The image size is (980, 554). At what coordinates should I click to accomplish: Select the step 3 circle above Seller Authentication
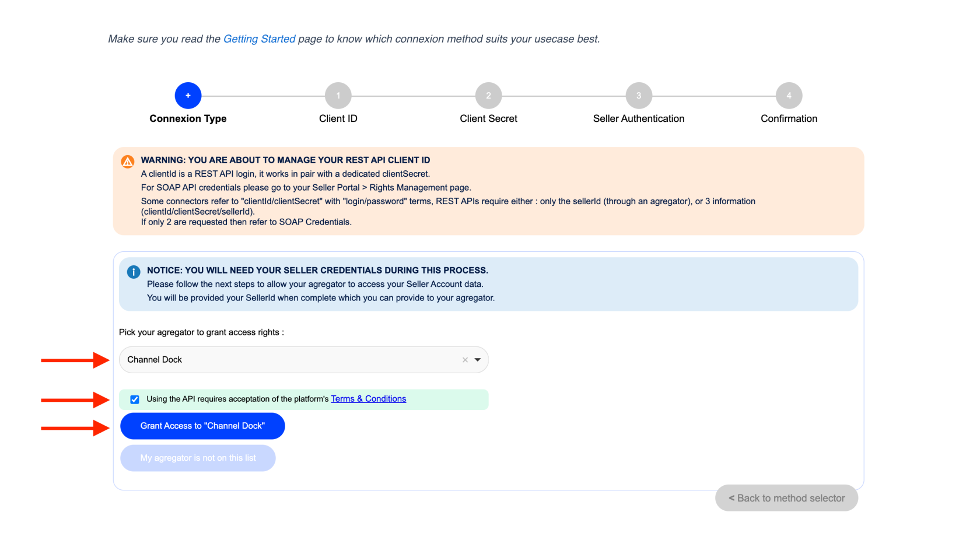pos(639,96)
